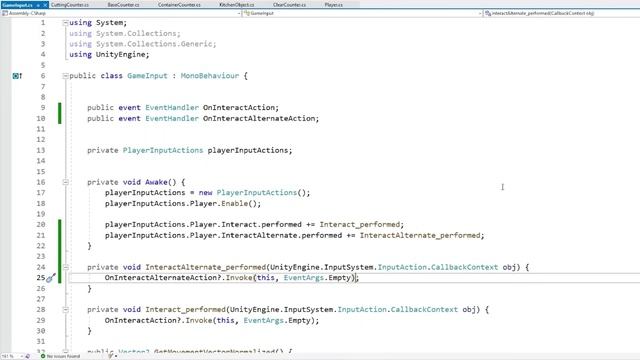This screenshot has width=640, height=360.
Task: Click OnInteractAction event declaration on line 9
Action: (x=239, y=108)
